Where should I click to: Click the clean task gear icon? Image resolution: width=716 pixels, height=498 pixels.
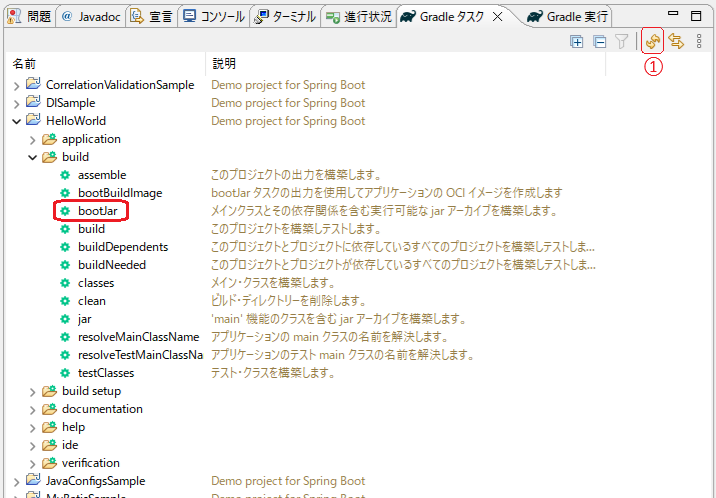65,301
